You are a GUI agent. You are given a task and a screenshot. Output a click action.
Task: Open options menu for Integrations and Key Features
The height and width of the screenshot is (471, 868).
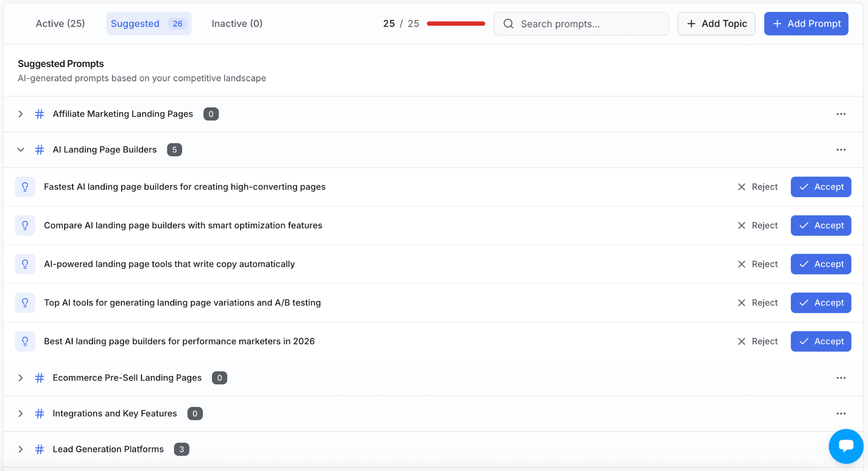pyautogui.click(x=841, y=413)
